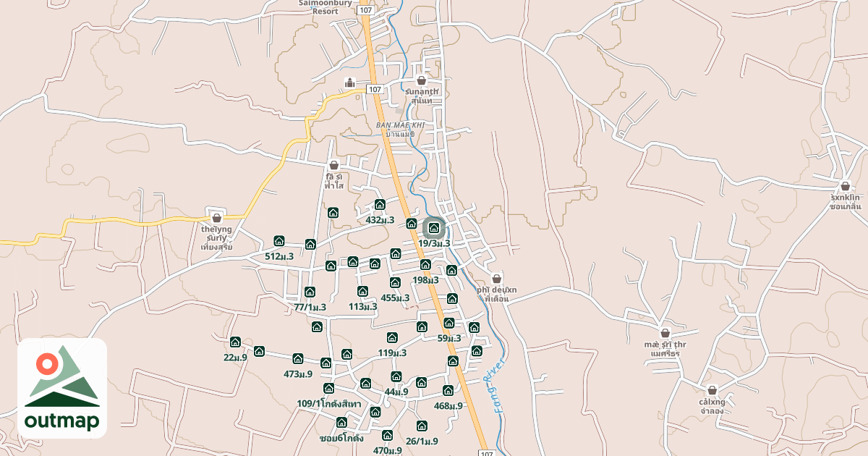Click route 107 shield below 26/1ม.9 marker
The image size is (868, 456).
tap(486, 452)
